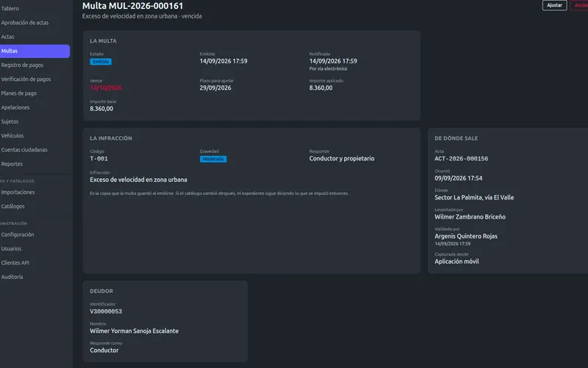Go to Clientes API

(15, 263)
